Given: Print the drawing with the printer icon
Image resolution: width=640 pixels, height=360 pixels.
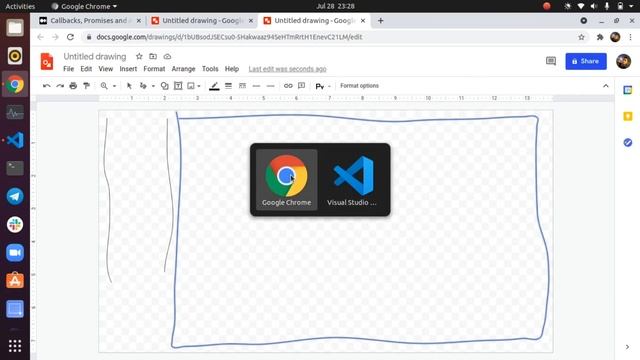Looking at the screenshot, I should point(73,86).
